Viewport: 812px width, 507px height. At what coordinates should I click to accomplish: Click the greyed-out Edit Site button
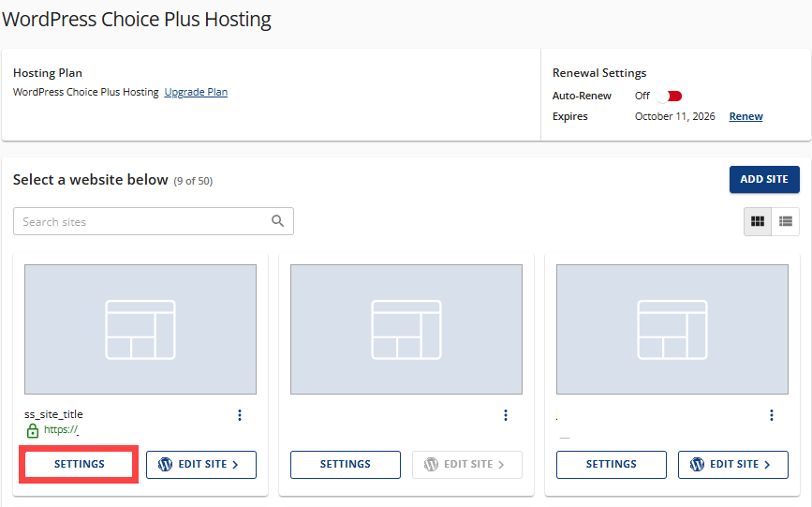pyautogui.click(x=467, y=465)
